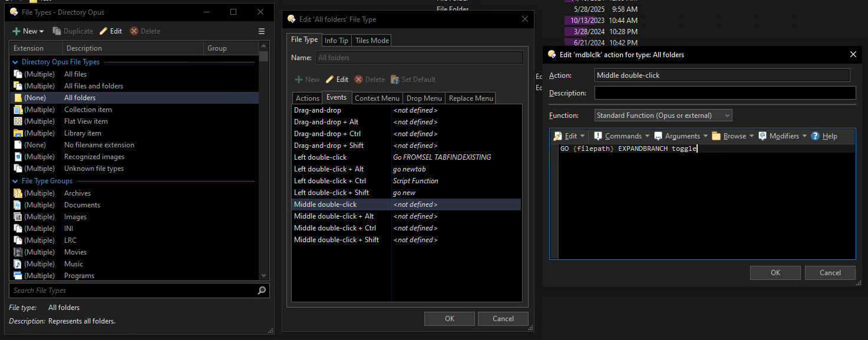Select the Documents group row

click(x=134, y=205)
